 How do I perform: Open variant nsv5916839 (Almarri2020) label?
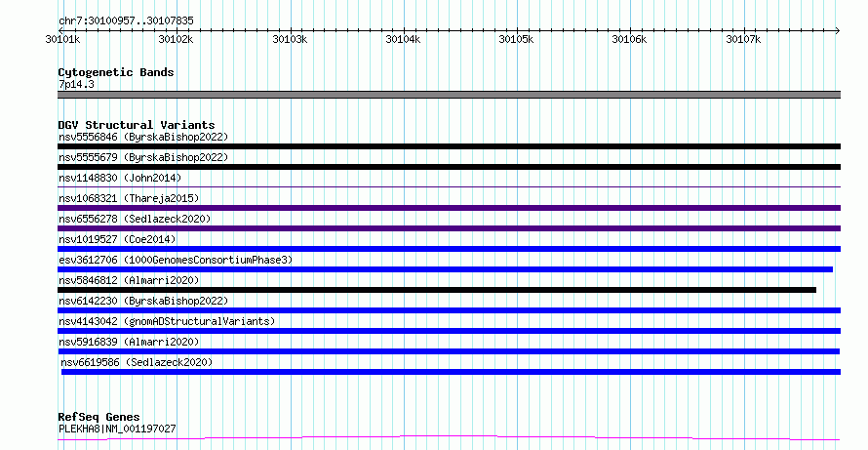click(x=129, y=342)
